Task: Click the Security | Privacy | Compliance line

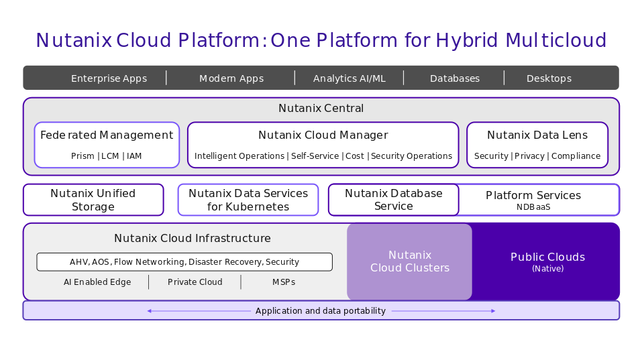Action: (x=537, y=156)
